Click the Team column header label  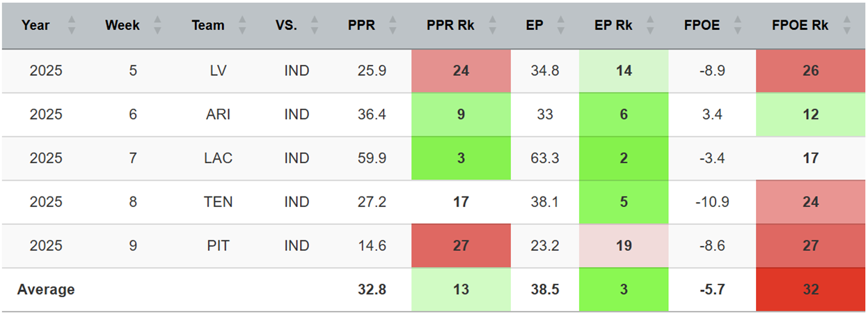point(208,26)
